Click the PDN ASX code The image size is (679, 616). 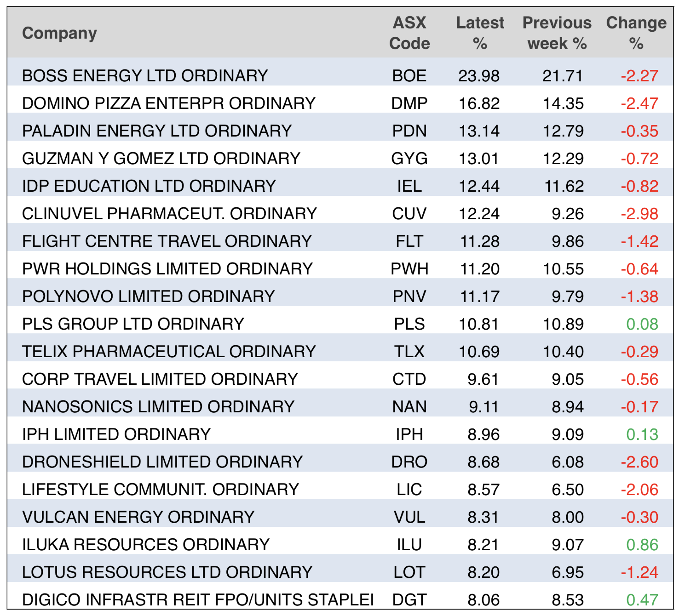click(x=409, y=131)
